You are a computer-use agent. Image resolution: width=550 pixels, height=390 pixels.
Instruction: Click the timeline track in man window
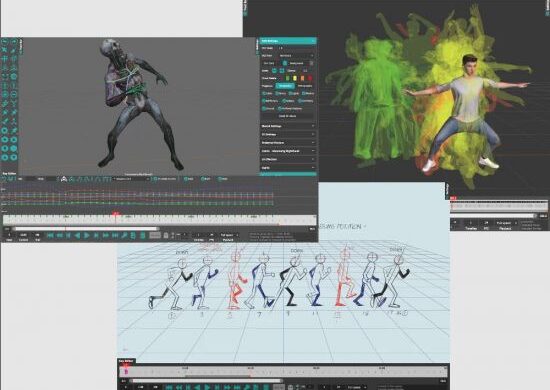pos(498,206)
